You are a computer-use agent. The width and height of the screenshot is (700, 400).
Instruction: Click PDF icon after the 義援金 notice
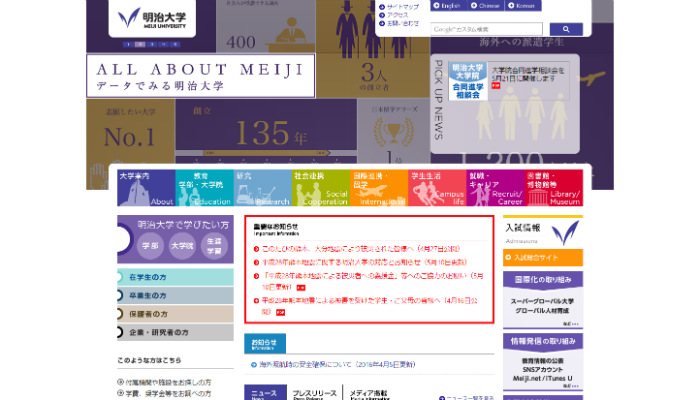[x=301, y=288]
